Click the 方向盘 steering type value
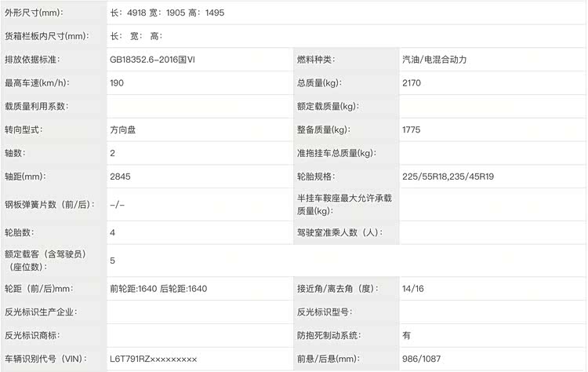588x372 pixels. point(126,129)
